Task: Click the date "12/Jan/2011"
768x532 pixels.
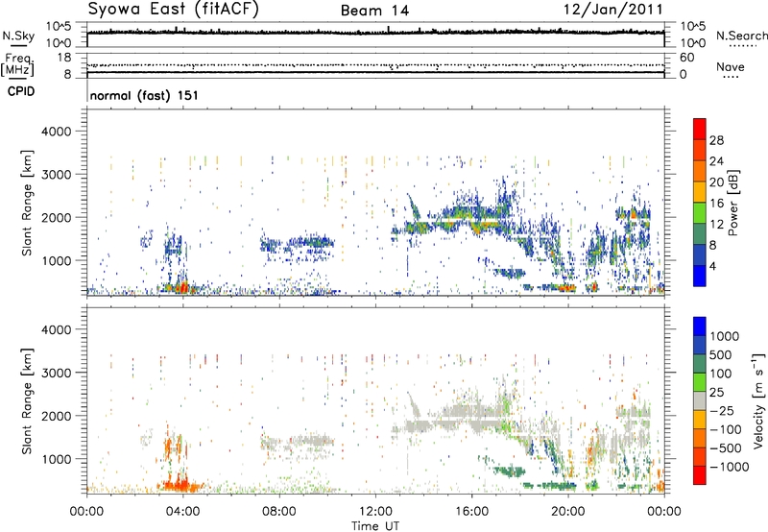Action: [x=612, y=10]
